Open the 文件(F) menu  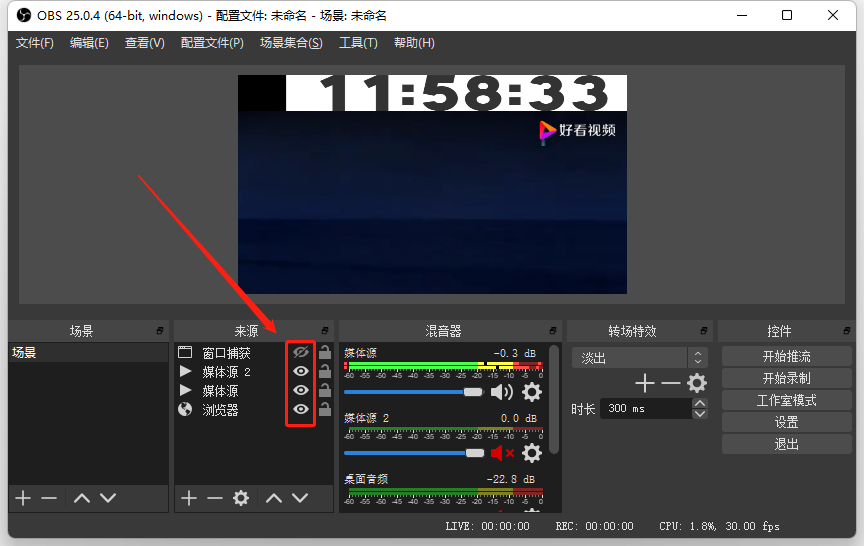click(35, 43)
